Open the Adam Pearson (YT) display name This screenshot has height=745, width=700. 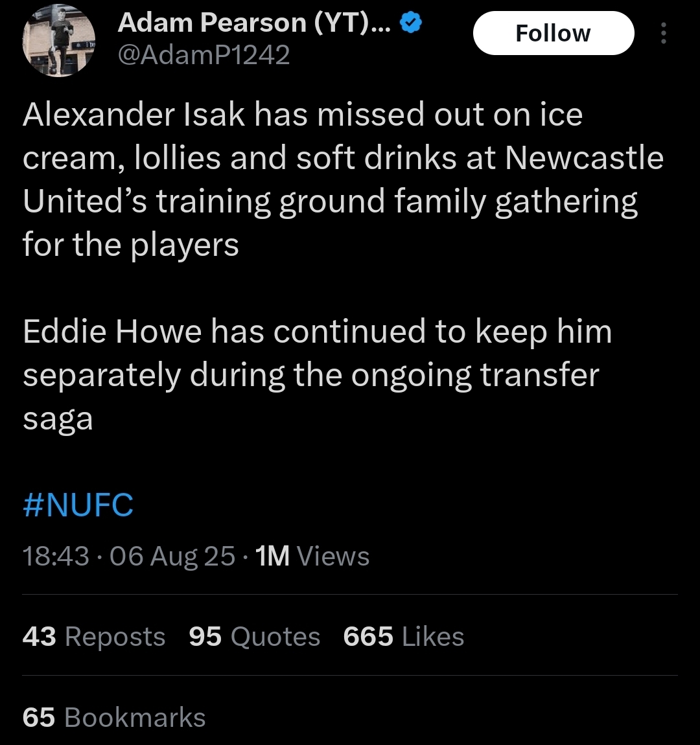[x=254, y=22]
